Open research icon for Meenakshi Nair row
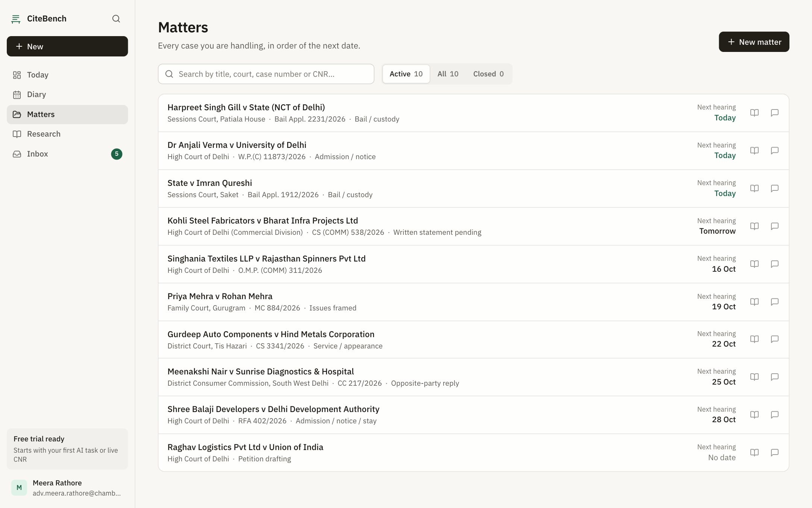This screenshot has height=508, width=812. click(754, 377)
